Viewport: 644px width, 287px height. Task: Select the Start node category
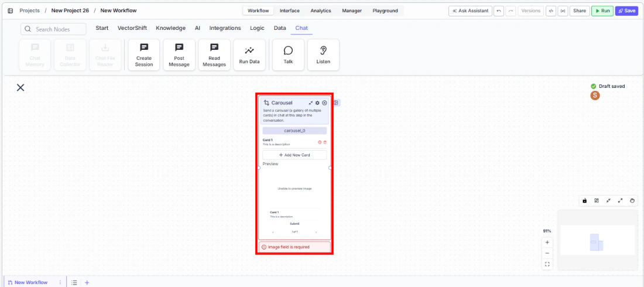pos(102,28)
